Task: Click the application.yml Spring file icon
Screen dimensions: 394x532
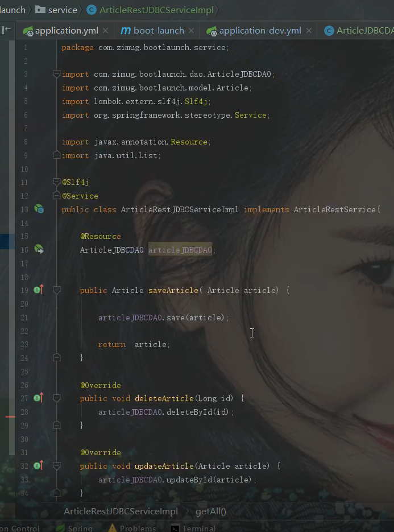Action: tap(28, 31)
